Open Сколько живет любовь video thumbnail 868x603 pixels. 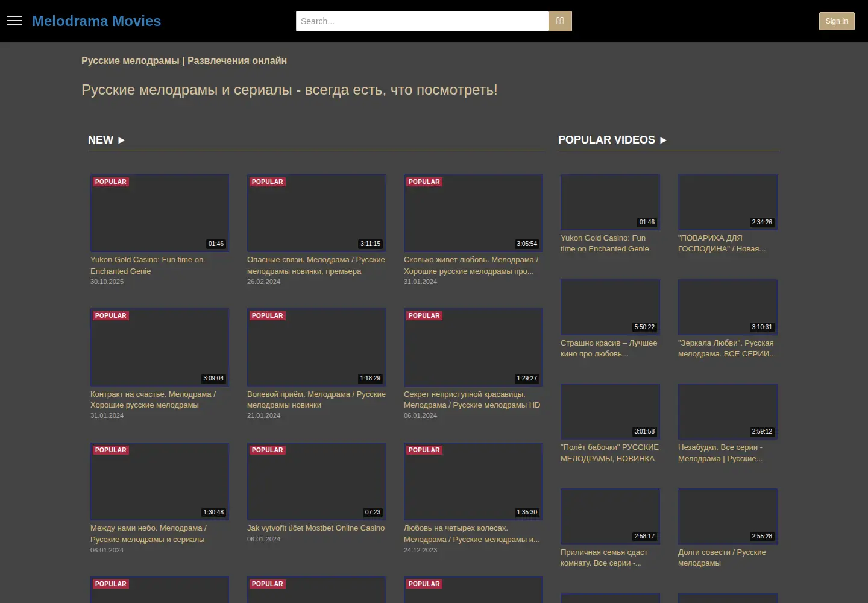(473, 213)
